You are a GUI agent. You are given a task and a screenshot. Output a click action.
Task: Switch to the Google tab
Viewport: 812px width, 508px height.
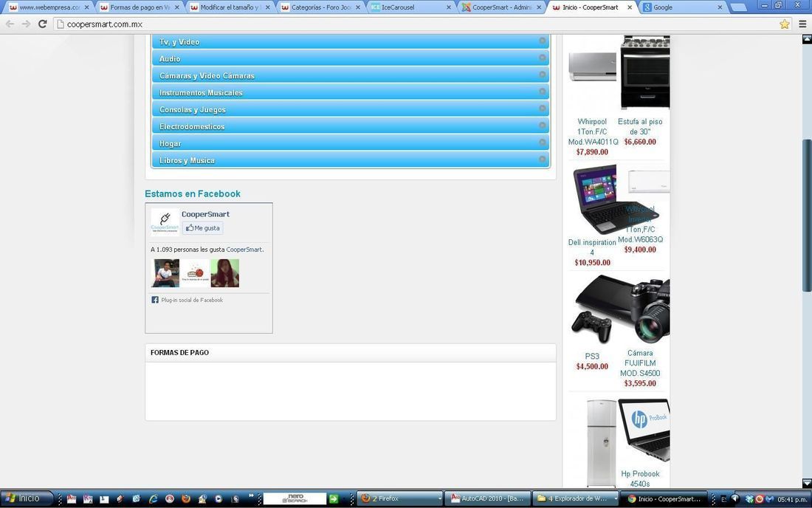[x=683, y=7]
